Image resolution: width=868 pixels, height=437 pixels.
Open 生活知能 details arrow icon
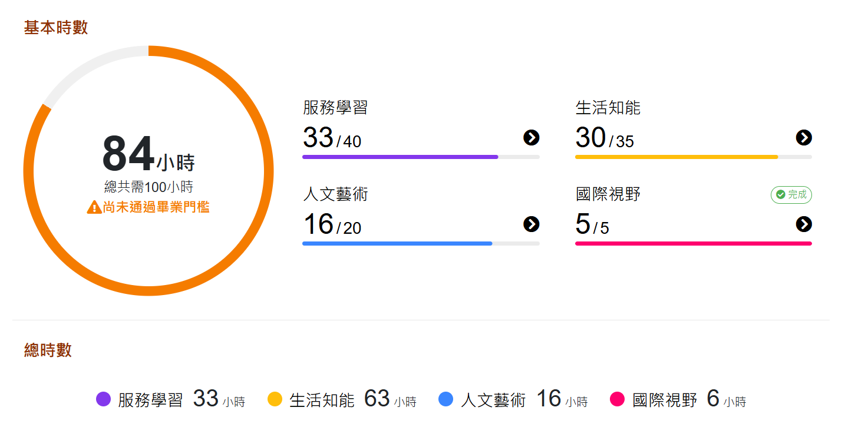click(x=804, y=138)
